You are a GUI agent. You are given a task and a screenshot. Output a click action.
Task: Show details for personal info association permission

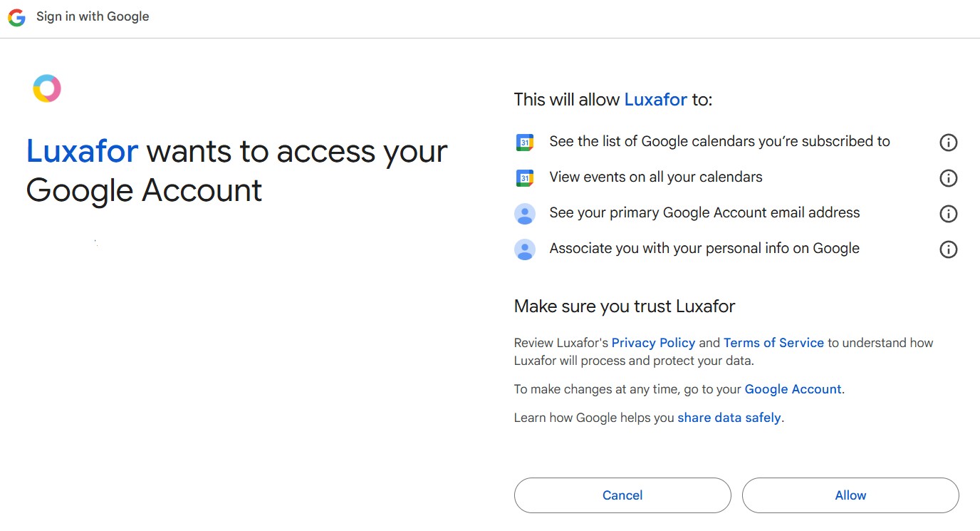949,249
